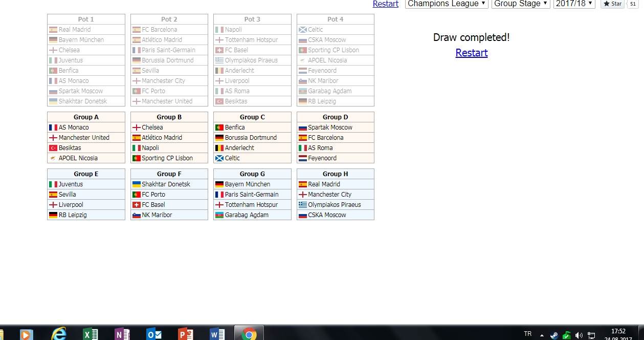Select Sevilla in Group E
The width and height of the screenshot is (644, 340).
86,195
